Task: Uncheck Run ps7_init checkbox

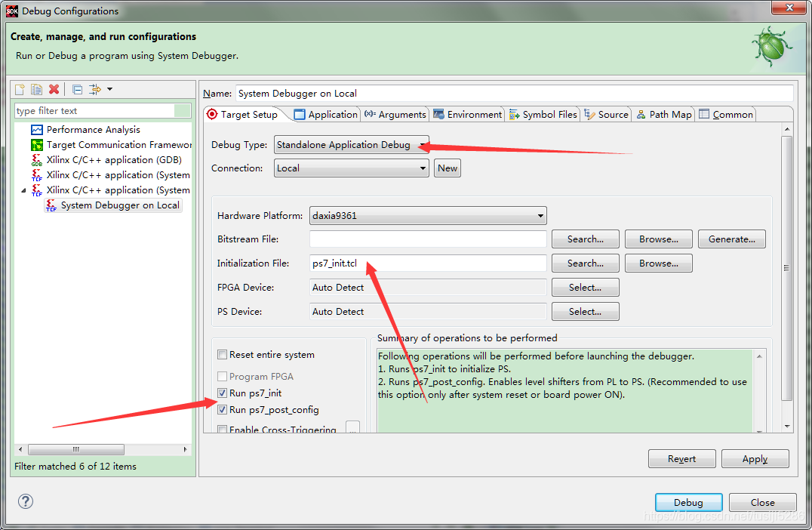Action: [222, 393]
